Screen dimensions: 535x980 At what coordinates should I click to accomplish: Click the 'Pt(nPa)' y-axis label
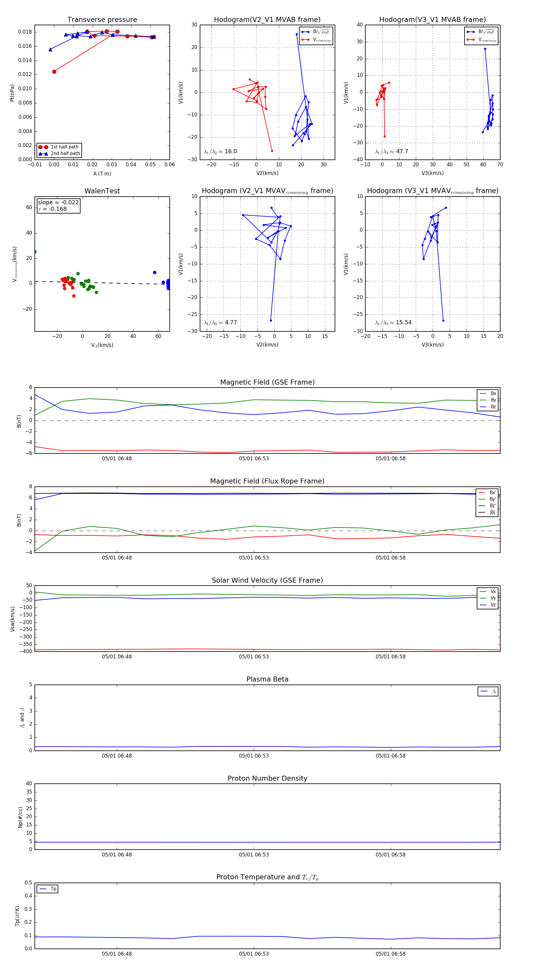(12, 93)
